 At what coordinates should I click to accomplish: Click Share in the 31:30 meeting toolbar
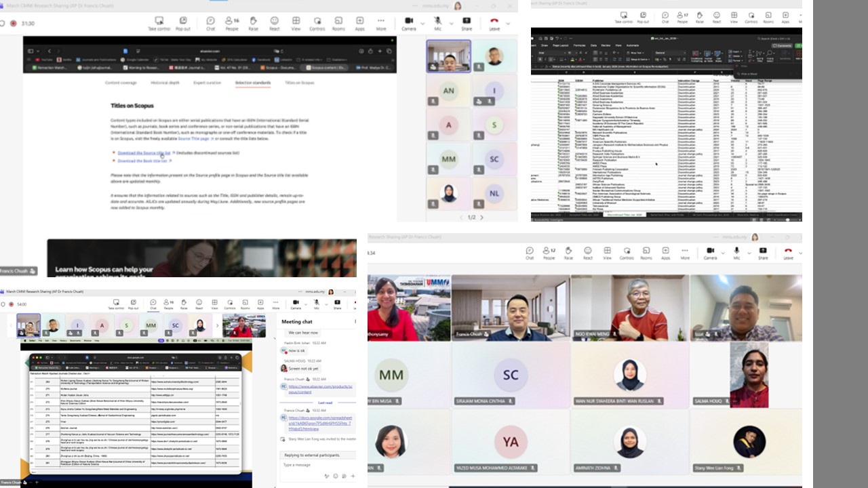[467, 23]
